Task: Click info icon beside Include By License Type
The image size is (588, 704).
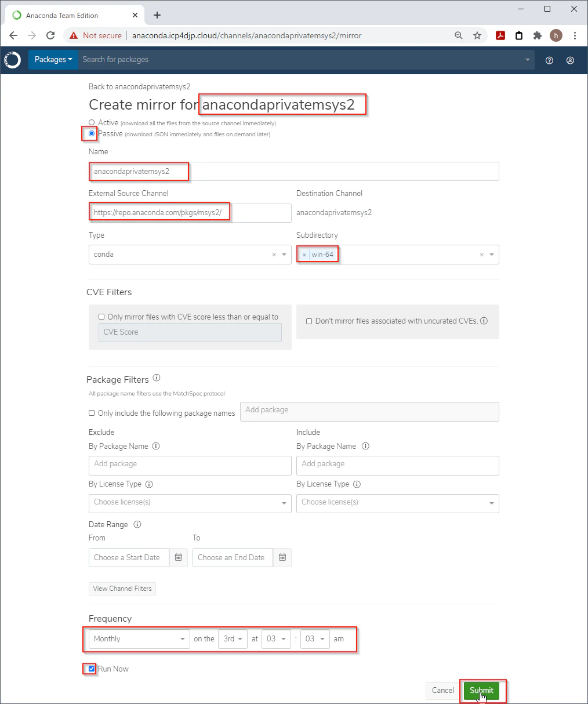Action: point(357,484)
